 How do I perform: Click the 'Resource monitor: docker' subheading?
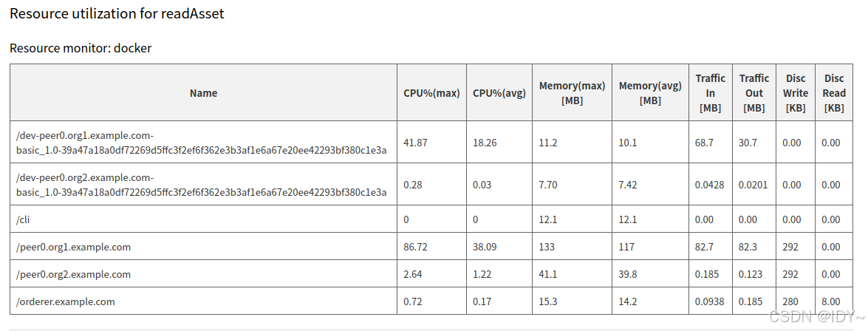click(x=81, y=48)
